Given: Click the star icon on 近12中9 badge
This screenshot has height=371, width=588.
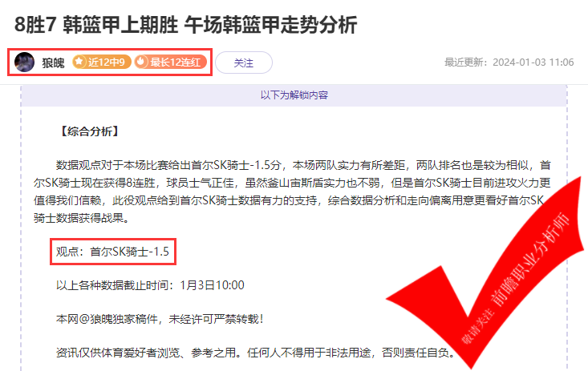Looking at the screenshot, I should click(x=79, y=62).
